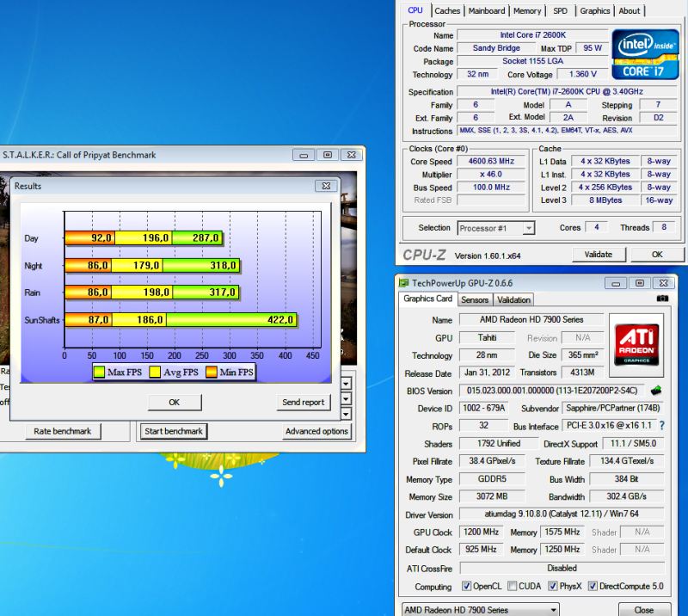Viewport: 688px width, 616px height.
Task: Click the Memory Size 3072 MB field
Action: tap(492, 496)
